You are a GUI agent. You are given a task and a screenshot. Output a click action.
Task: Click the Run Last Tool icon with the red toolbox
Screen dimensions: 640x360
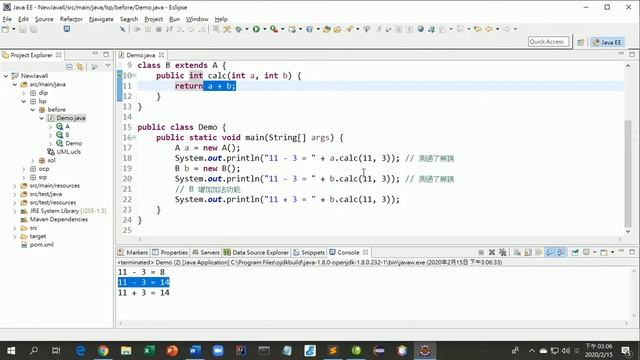274,29
